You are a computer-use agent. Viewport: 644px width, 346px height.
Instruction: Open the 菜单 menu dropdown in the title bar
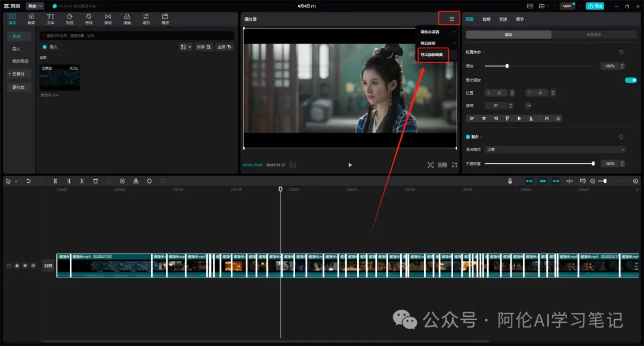(x=35, y=6)
